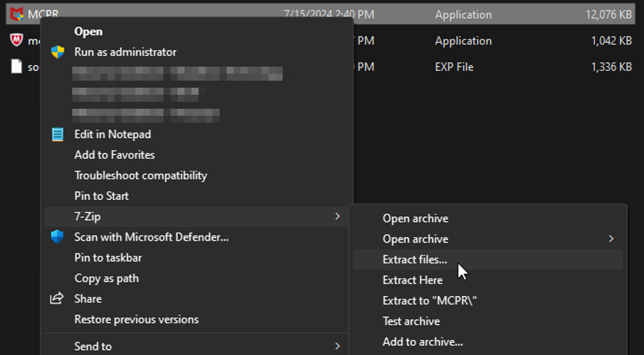Select the blank file icon of the EXP file
This screenshot has height=355, width=644.
(x=16, y=67)
